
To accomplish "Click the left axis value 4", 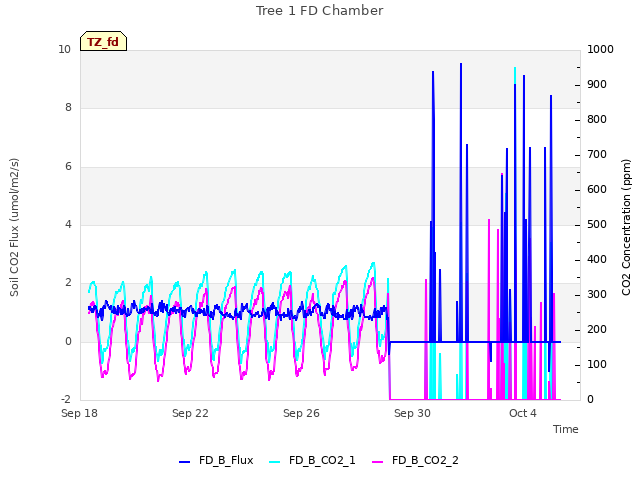I will 68,224.
